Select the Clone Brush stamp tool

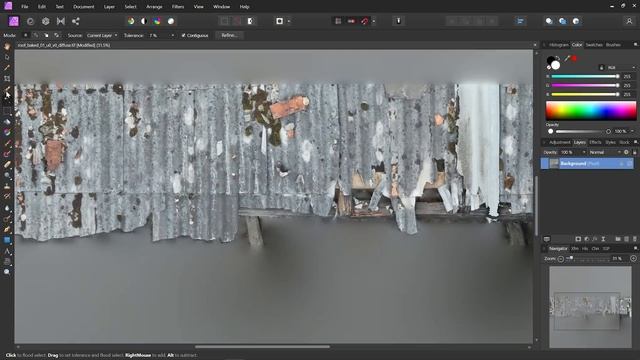coord(7,186)
